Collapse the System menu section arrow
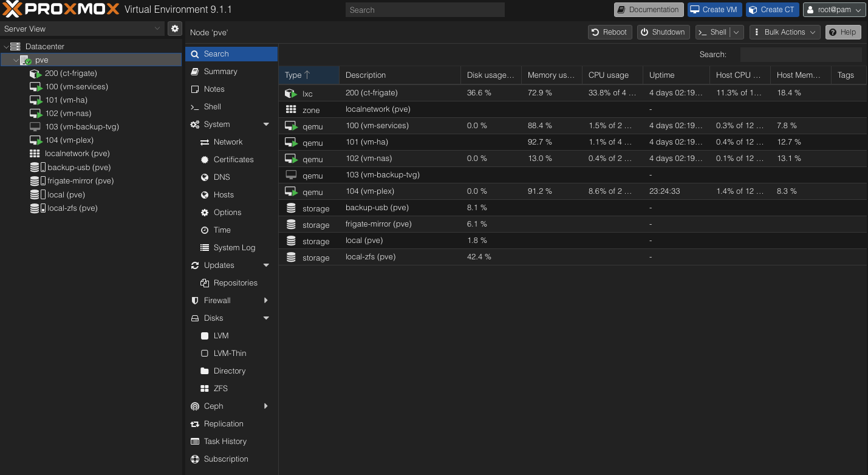Image resolution: width=868 pixels, height=475 pixels. point(266,125)
